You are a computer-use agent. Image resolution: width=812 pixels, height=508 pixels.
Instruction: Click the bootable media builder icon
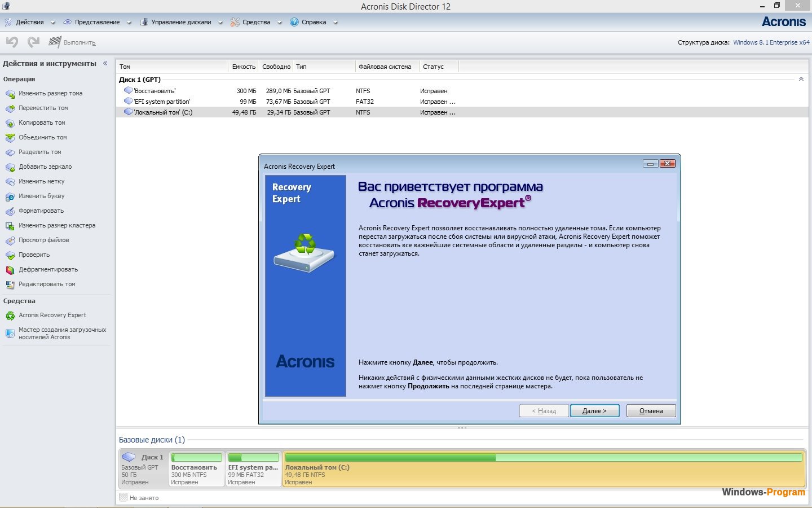[10, 334]
